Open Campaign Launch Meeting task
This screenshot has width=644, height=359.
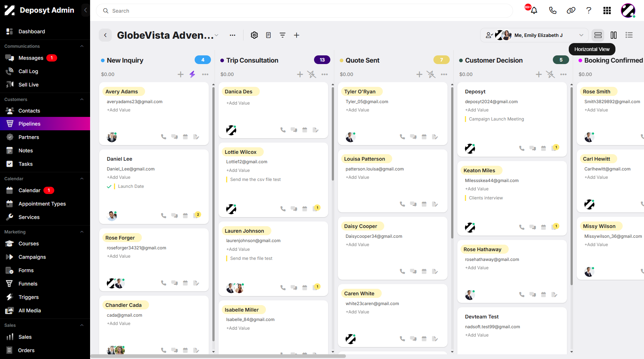(x=496, y=119)
